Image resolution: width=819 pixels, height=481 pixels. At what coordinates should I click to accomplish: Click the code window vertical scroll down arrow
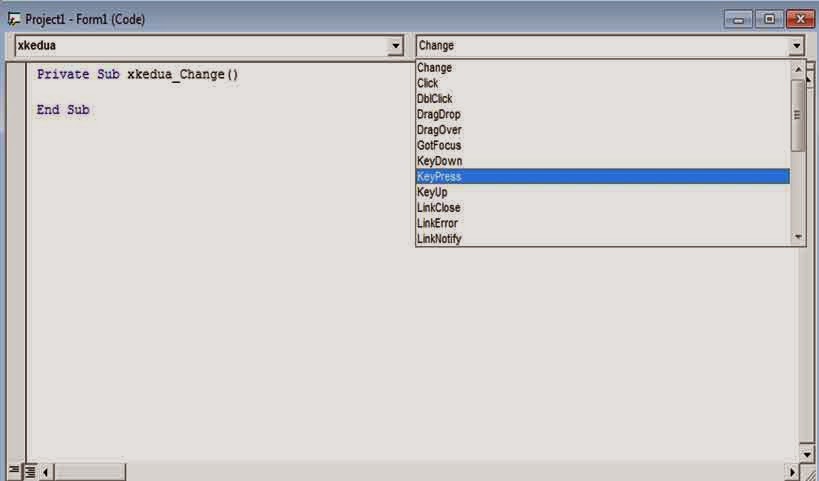click(x=808, y=454)
